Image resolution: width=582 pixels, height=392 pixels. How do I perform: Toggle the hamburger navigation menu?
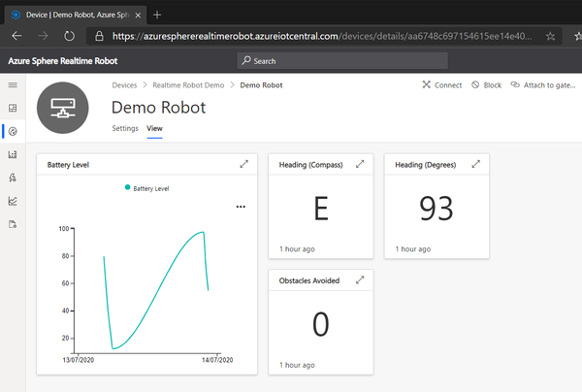click(13, 85)
